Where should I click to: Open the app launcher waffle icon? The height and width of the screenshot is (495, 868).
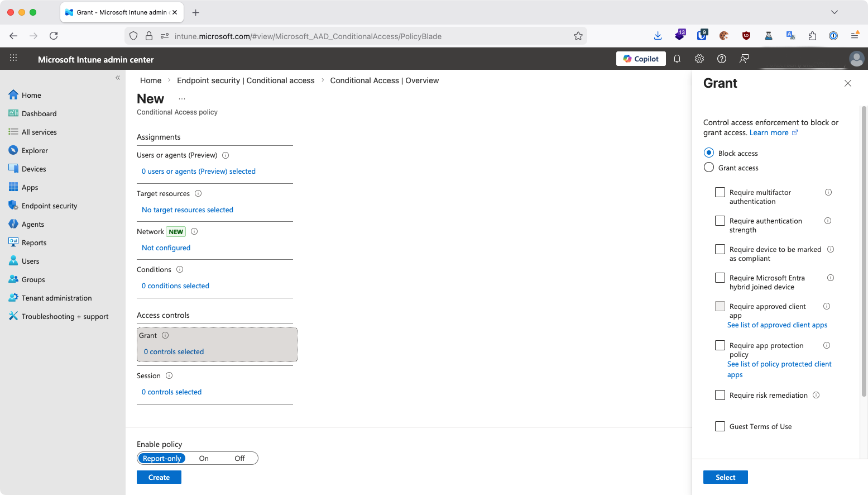point(13,58)
